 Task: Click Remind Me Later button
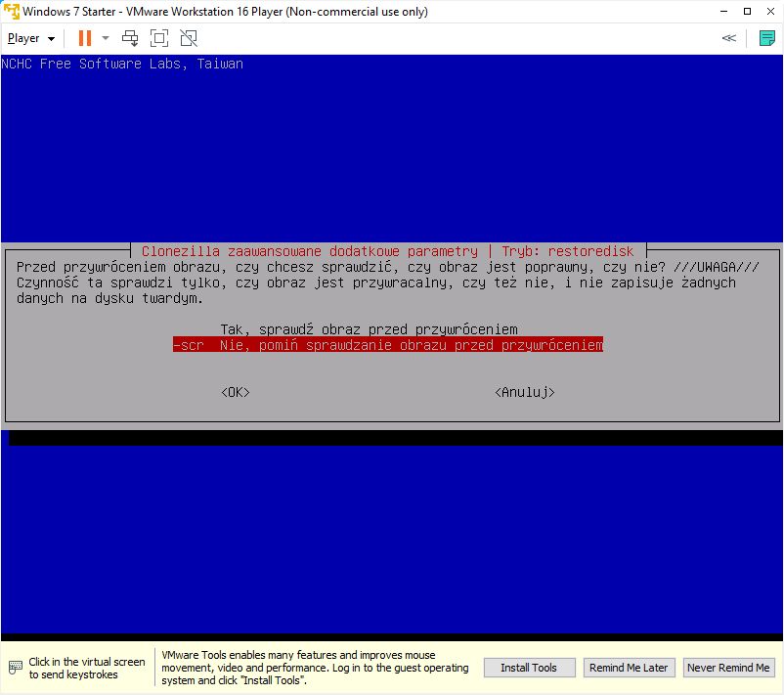click(628, 668)
